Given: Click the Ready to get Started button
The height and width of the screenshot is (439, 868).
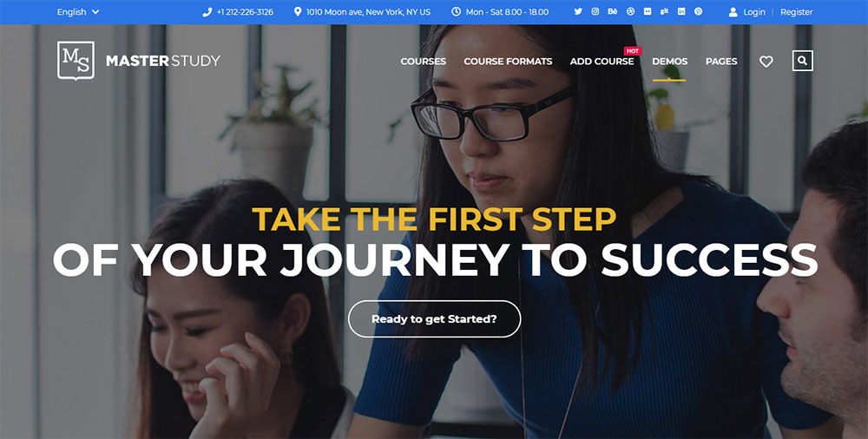Looking at the screenshot, I should point(435,319).
